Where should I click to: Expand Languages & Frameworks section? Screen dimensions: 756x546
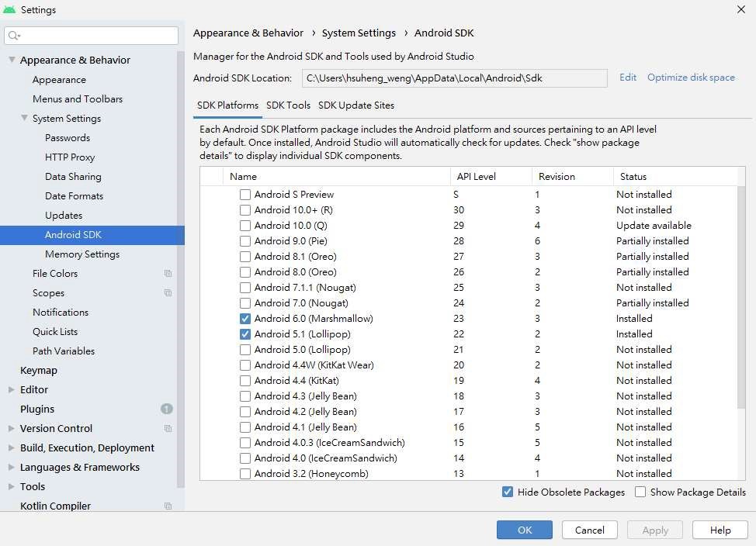pos(12,467)
